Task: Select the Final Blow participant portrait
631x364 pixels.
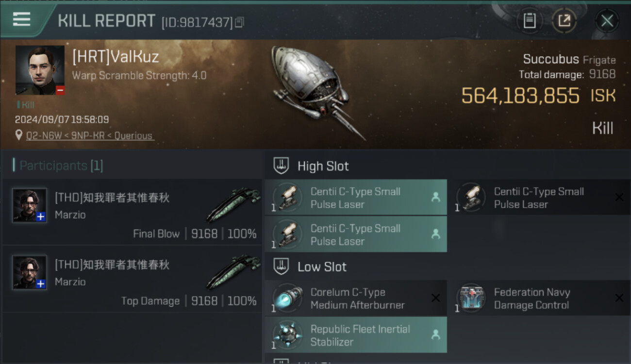Action: pyautogui.click(x=30, y=205)
